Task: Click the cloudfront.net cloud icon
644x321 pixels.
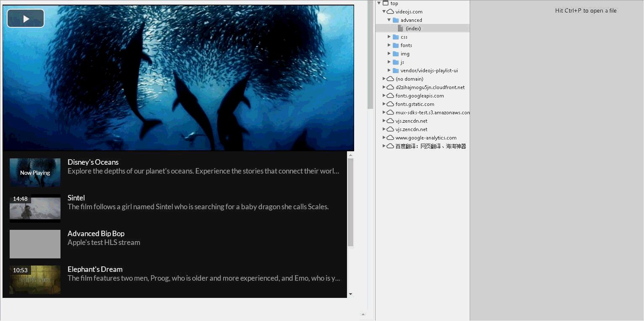Action: tap(390, 87)
